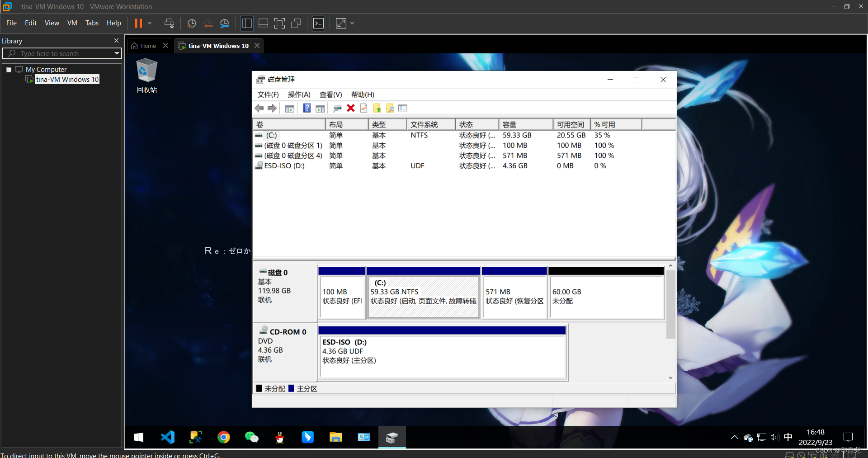
Task: Open the Windows Start menu
Action: click(x=139, y=437)
